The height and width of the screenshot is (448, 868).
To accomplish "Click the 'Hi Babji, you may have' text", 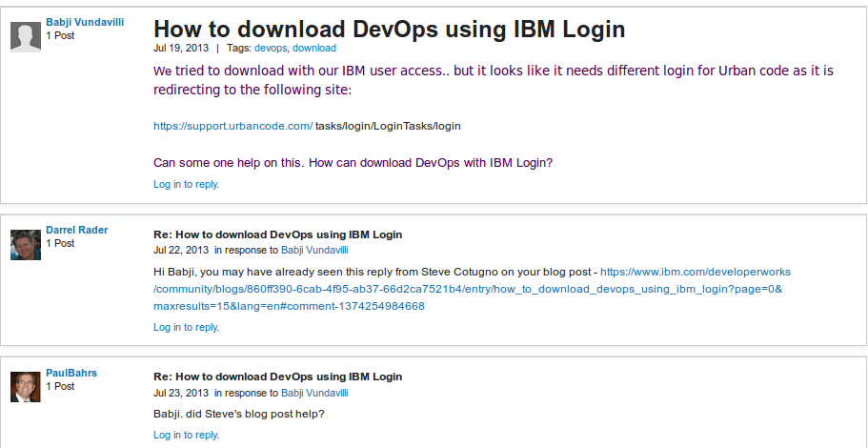I will click(x=375, y=272).
